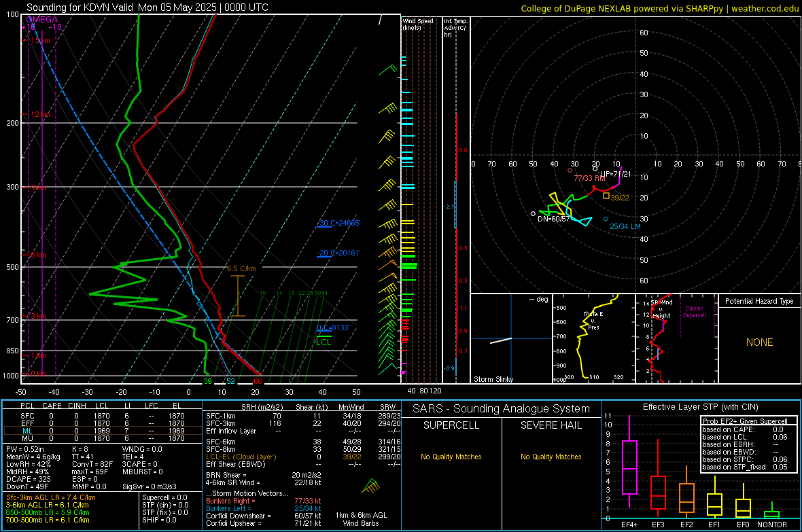Screen dimensions: 802x532
Task: Click the Storm Slinky panel label
Action: click(493, 379)
